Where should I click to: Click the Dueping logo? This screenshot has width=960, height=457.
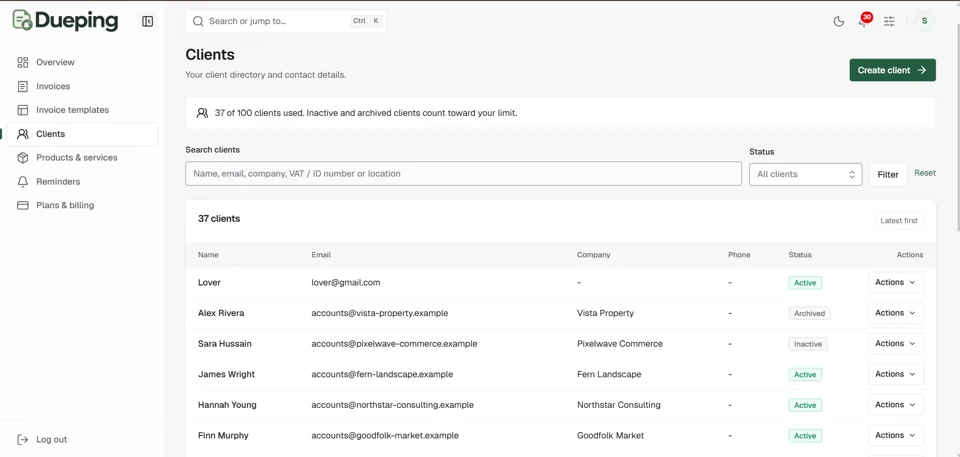(x=65, y=20)
